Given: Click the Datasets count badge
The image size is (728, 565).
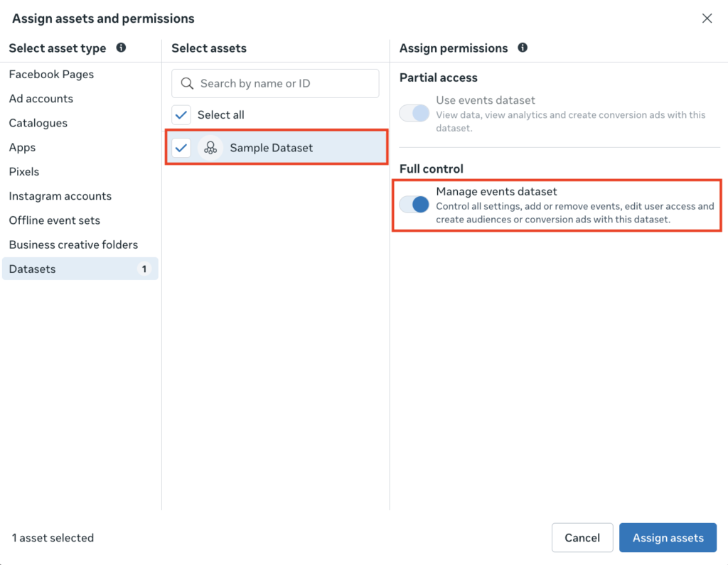Looking at the screenshot, I should [x=144, y=269].
